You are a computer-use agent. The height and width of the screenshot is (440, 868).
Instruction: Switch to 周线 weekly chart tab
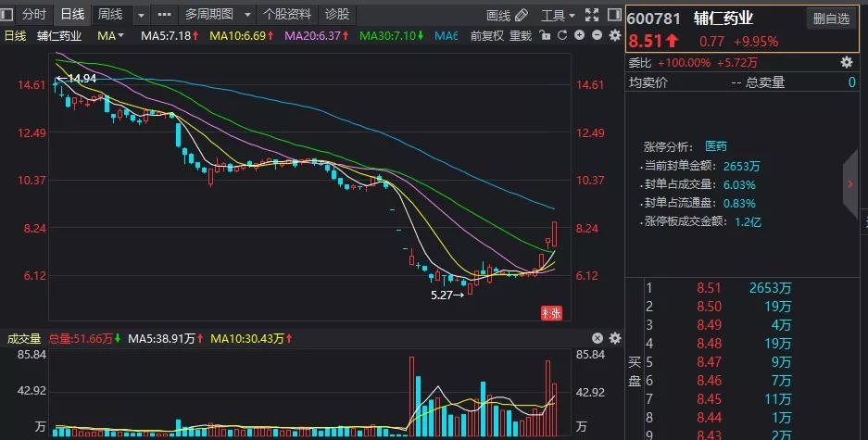(x=110, y=15)
